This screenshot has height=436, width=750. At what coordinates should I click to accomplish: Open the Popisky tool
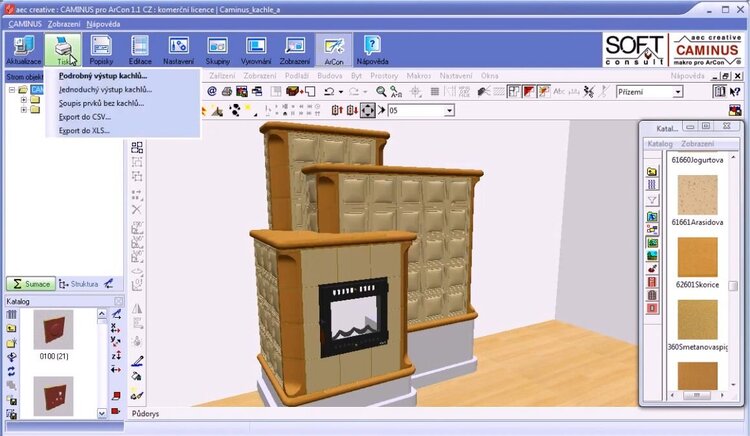click(x=101, y=50)
